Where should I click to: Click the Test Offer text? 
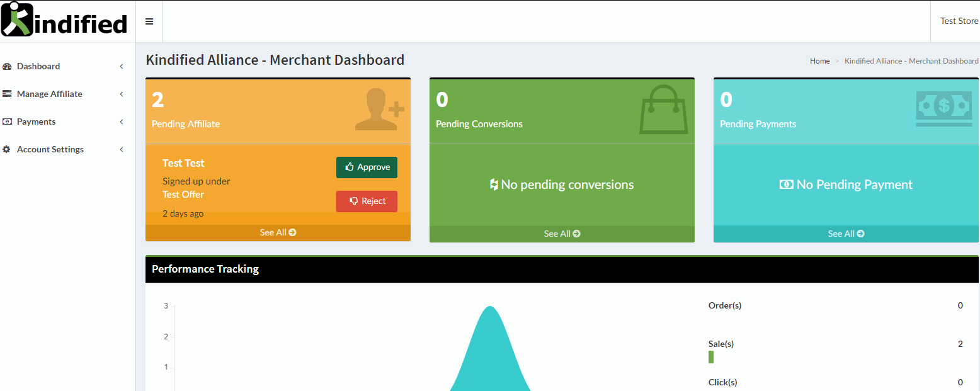pos(183,195)
